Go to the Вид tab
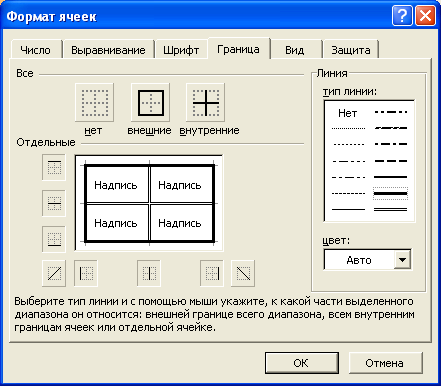The height and width of the screenshot is (386, 441). (x=295, y=50)
